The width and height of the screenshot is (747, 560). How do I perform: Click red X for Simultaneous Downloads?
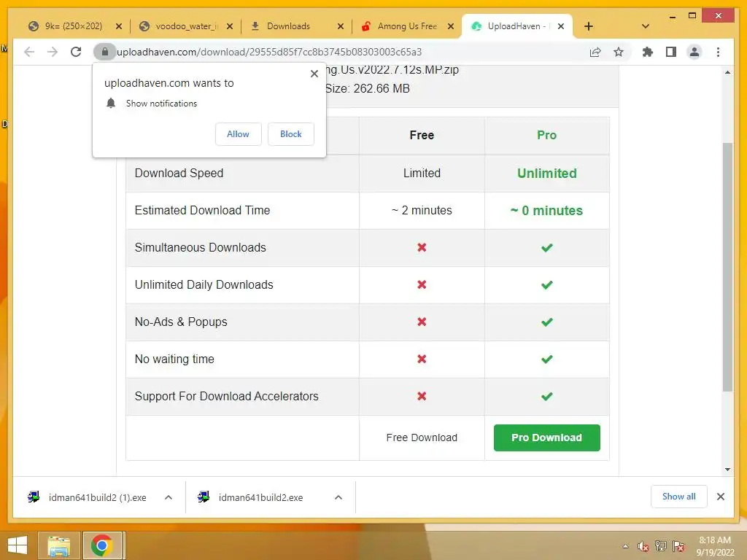click(x=422, y=248)
